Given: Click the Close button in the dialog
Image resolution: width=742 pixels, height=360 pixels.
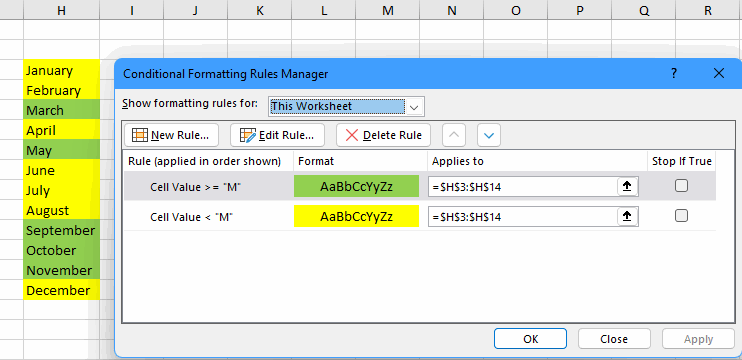Looking at the screenshot, I should (614, 339).
